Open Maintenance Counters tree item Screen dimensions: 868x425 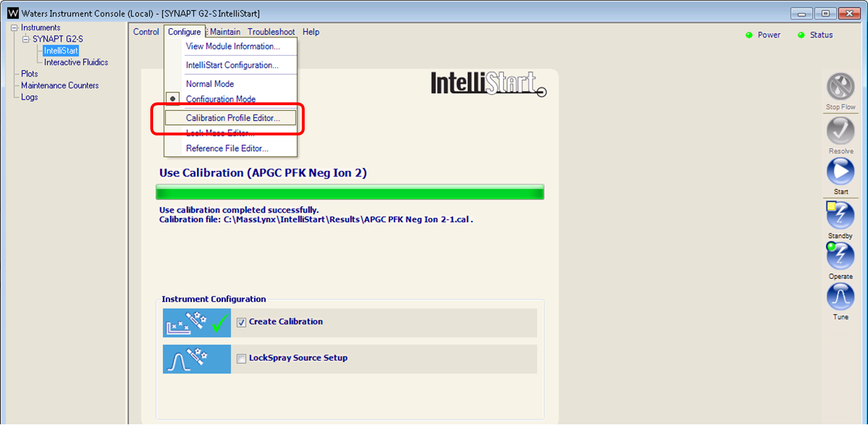coord(60,85)
